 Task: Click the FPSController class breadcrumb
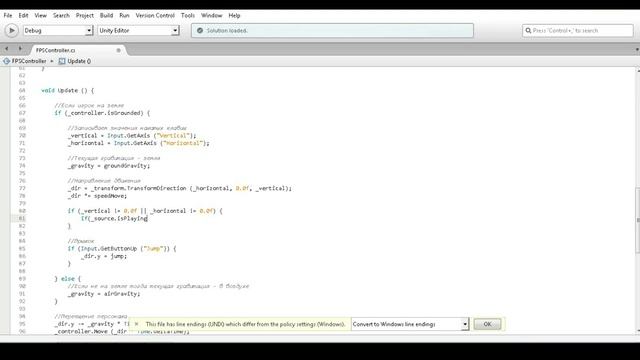click(29, 61)
